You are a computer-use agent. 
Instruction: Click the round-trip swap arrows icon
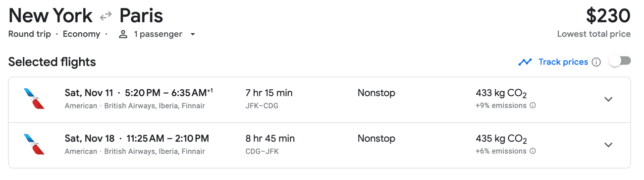[106, 16]
